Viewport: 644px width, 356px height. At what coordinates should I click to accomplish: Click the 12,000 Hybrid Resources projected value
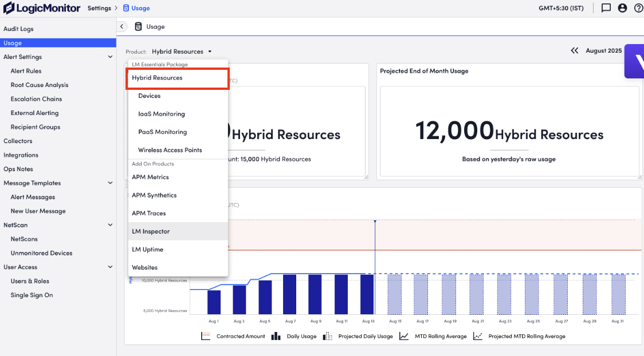tap(509, 132)
